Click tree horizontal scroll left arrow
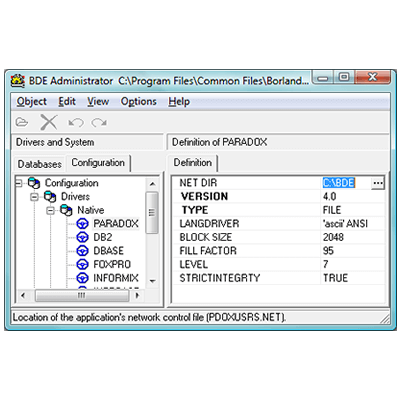 tap(23, 295)
